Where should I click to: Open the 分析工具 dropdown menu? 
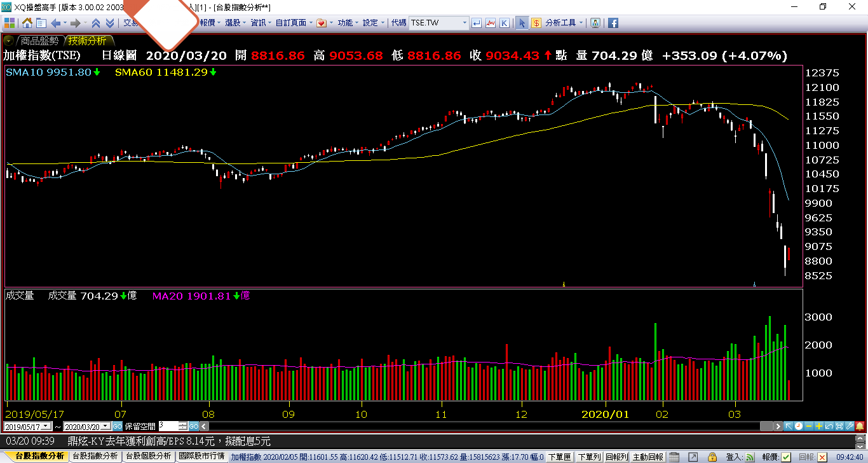pos(563,23)
